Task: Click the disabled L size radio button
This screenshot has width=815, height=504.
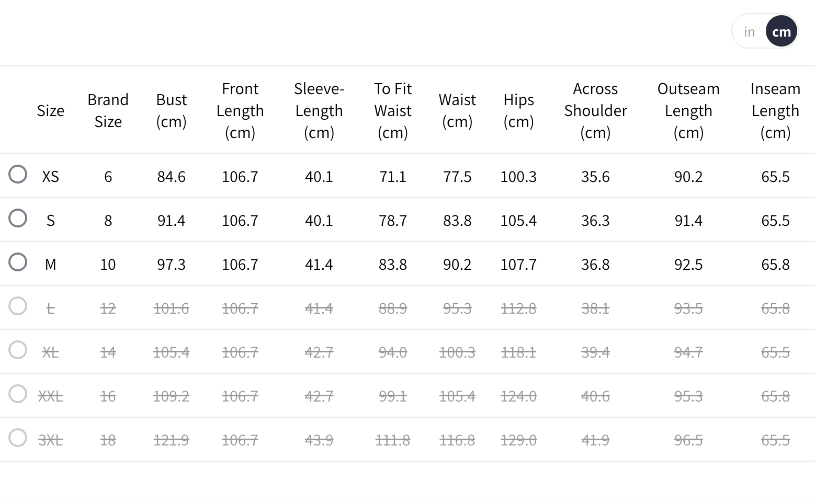Action: click(18, 306)
